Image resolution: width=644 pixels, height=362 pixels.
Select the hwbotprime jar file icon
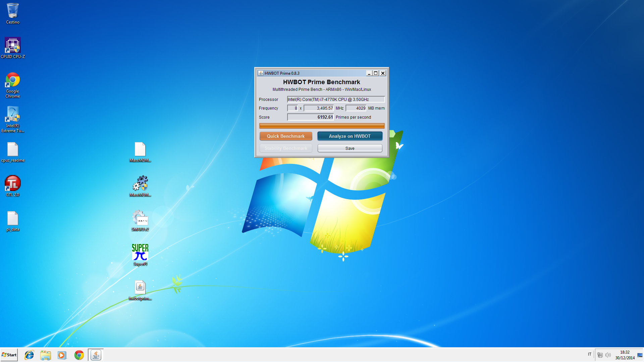140,290
